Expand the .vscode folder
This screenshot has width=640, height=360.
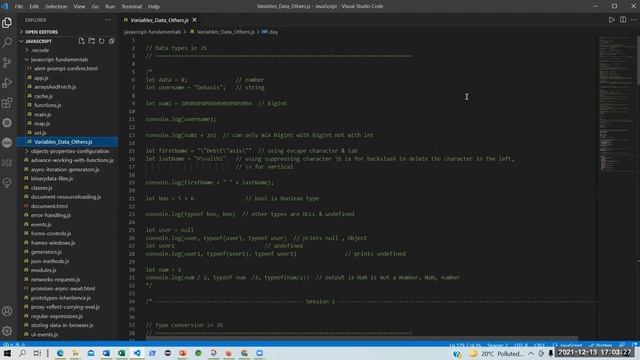[x=40, y=50]
